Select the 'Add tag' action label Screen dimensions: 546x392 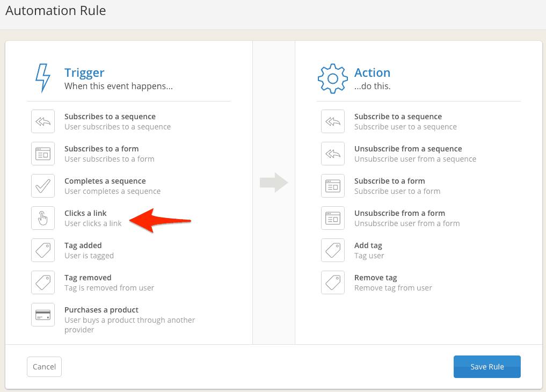click(368, 245)
